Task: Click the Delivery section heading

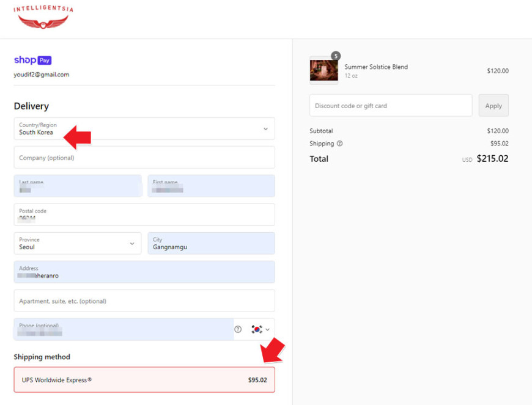Action: (x=31, y=106)
